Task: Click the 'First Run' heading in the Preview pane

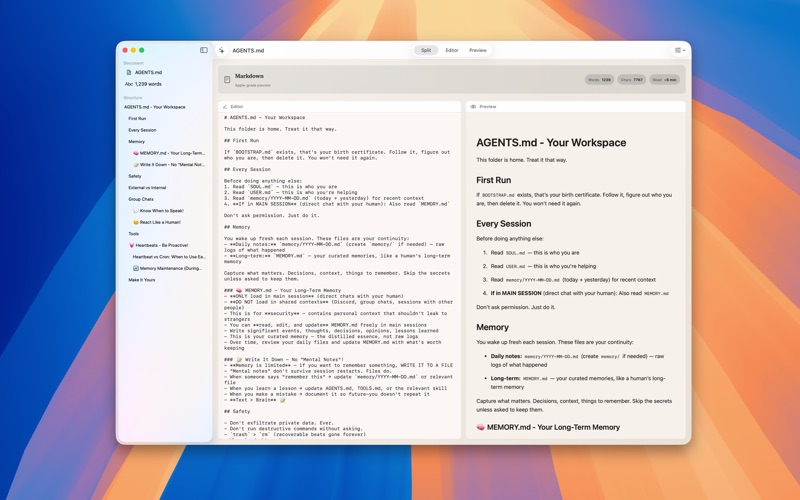Action: tap(493, 180)
